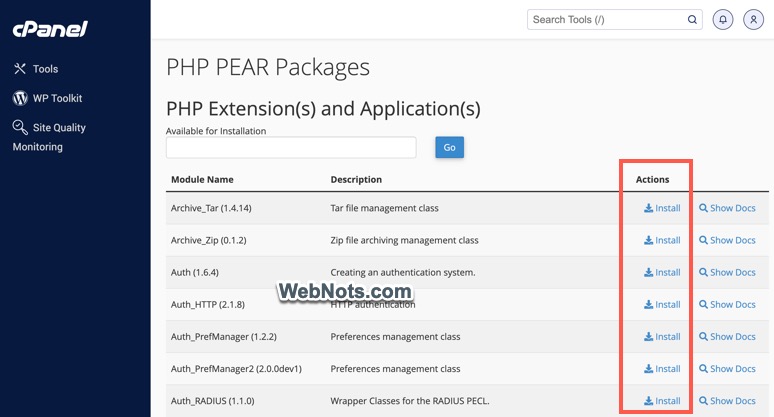Click the Go button

pyautogui.click(x=449, y=148)
